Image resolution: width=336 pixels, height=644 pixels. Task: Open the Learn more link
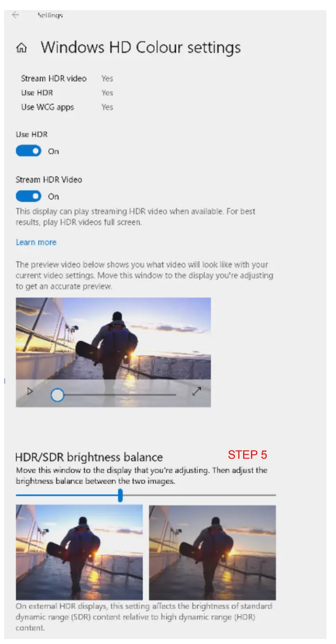(x=36, y=242)
